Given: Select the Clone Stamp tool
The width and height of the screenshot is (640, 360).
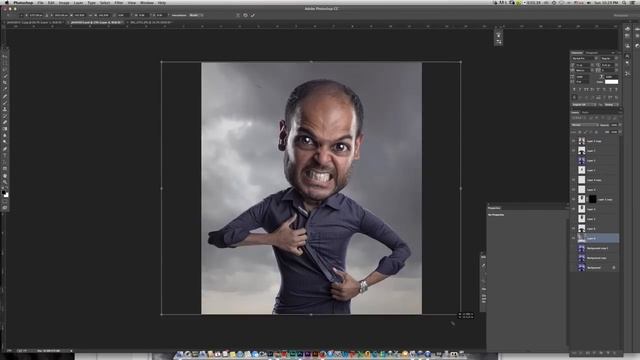Looking at the screenshot, I should (x=5, y=109).
